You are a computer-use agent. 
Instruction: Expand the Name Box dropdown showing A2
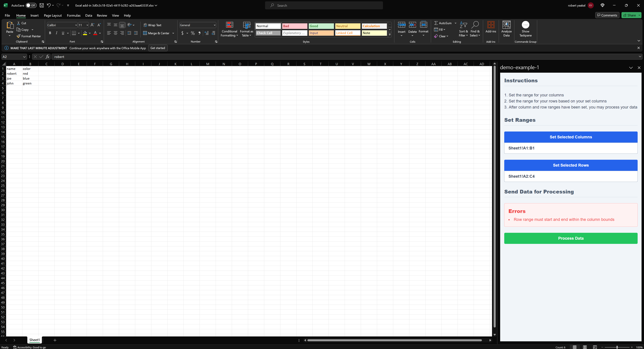pyautogui.click(x=24, y=57)
